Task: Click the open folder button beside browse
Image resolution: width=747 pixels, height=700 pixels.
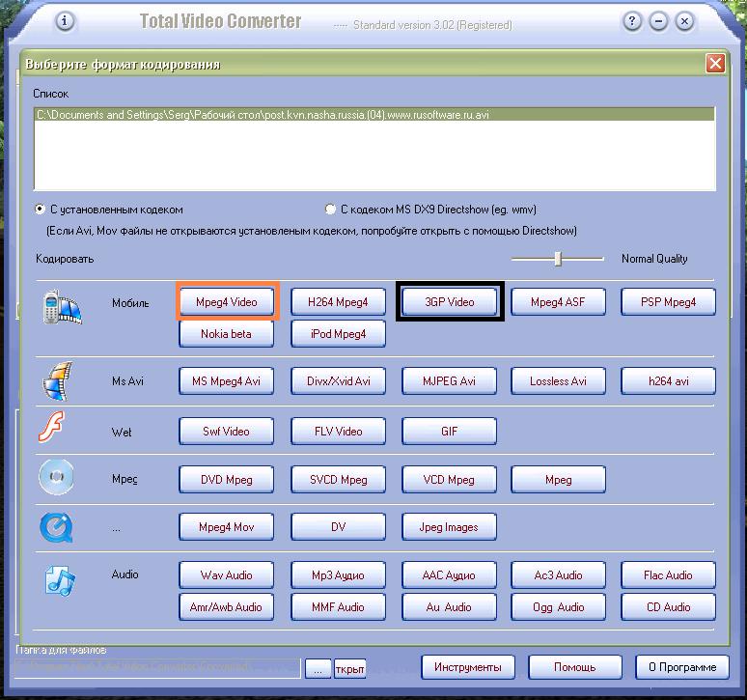Action: pyautogui.click(x=349, y=668)
